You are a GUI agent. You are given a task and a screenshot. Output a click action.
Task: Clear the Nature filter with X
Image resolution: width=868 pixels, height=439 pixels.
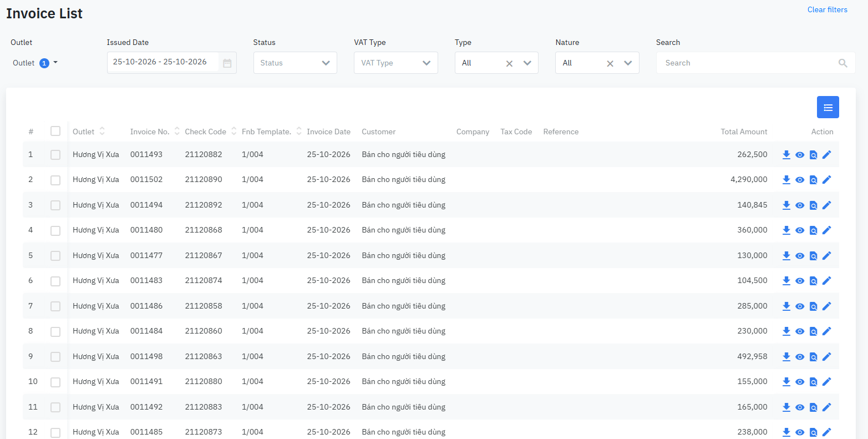(x=610, y=63)
